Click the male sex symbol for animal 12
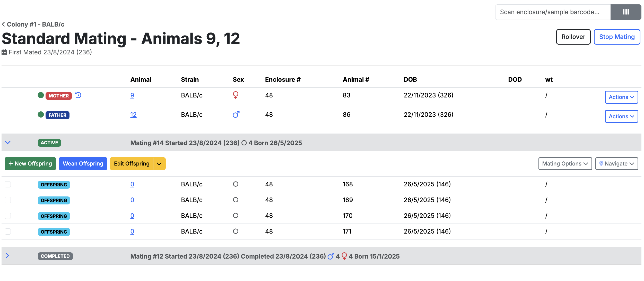Image resolution: width=644 pixels, height=281 pixels. pos(236,114)
